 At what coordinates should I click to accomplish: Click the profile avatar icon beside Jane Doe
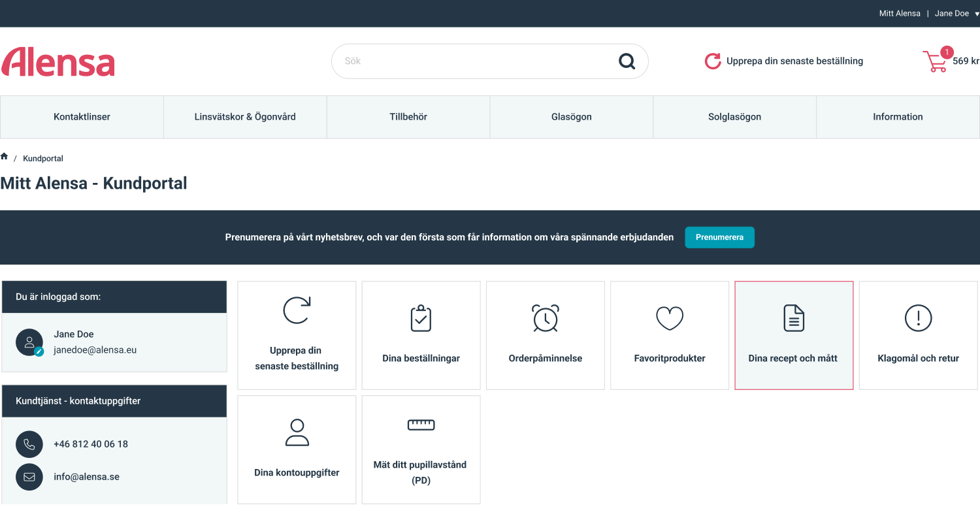(29, 342)
